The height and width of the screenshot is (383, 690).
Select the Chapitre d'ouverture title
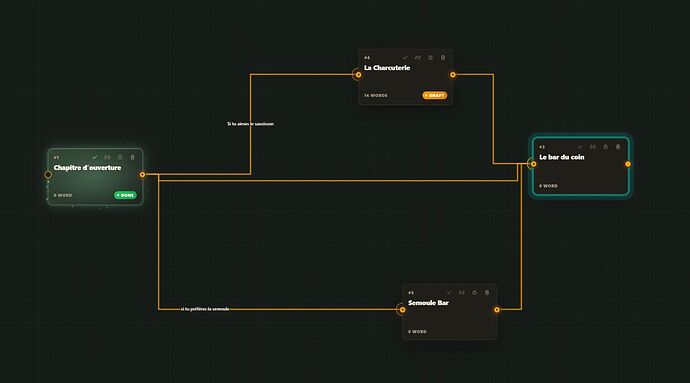coord(87,168)
